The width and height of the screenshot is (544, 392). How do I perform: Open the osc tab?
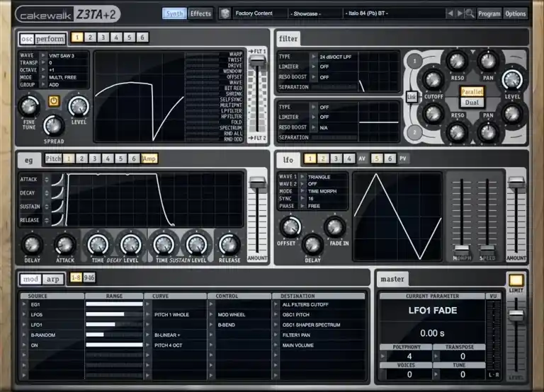click(x=27, y=39)
